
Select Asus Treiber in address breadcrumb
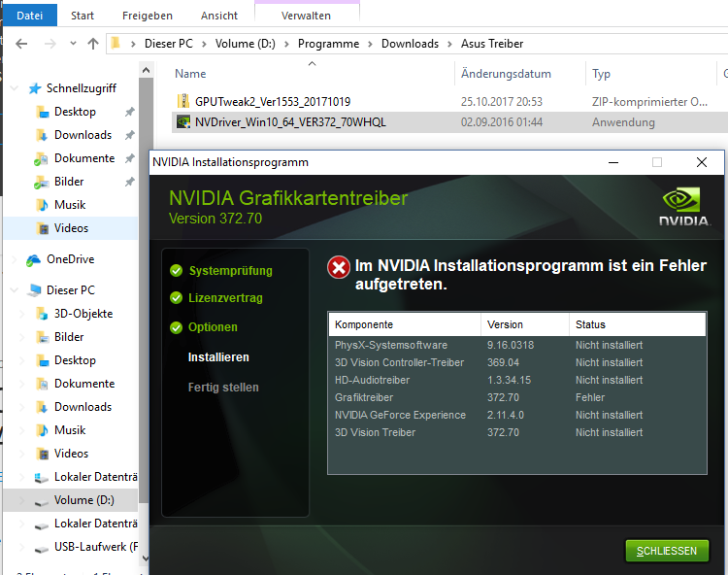492,44
